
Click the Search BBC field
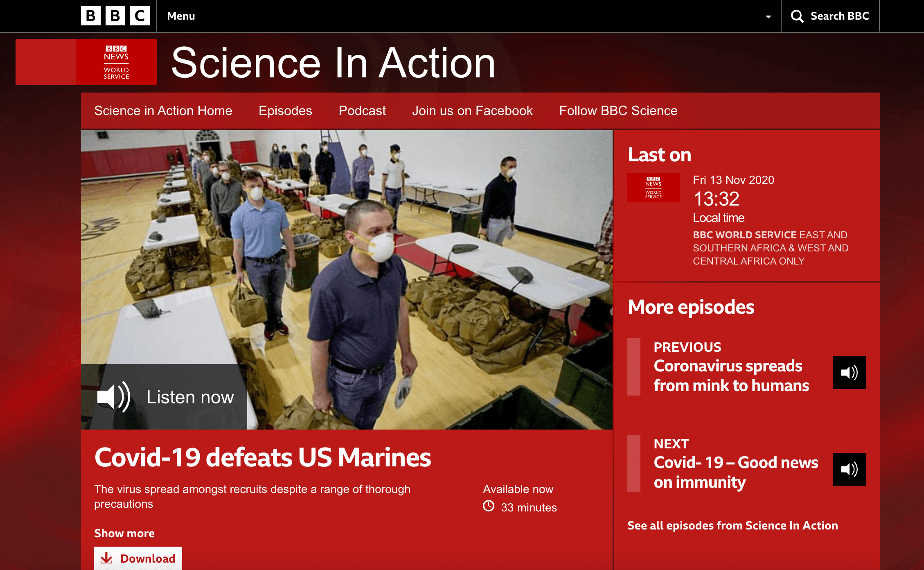point(830,16)
